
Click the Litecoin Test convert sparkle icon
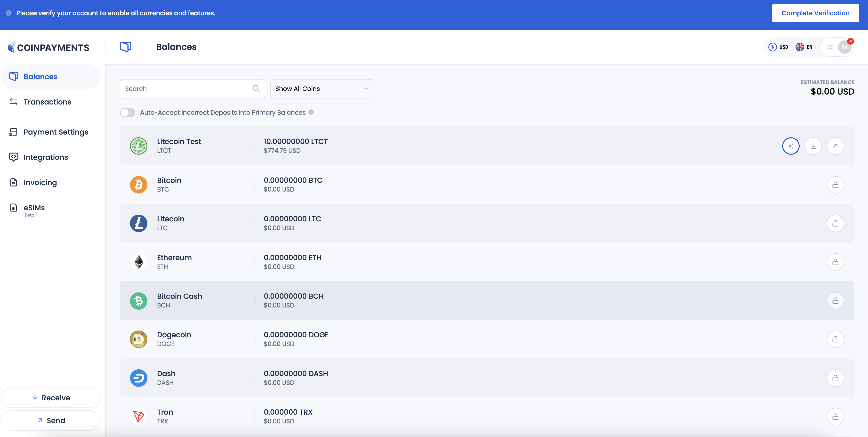(x=790, y=146)
